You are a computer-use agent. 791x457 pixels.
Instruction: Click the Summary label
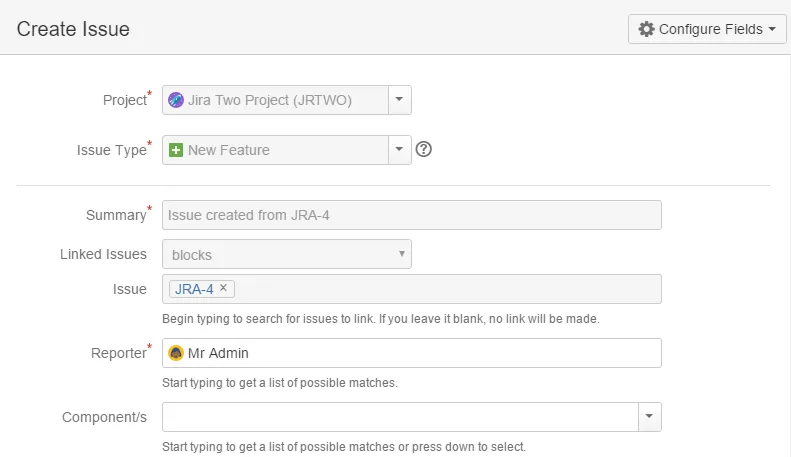116,215
